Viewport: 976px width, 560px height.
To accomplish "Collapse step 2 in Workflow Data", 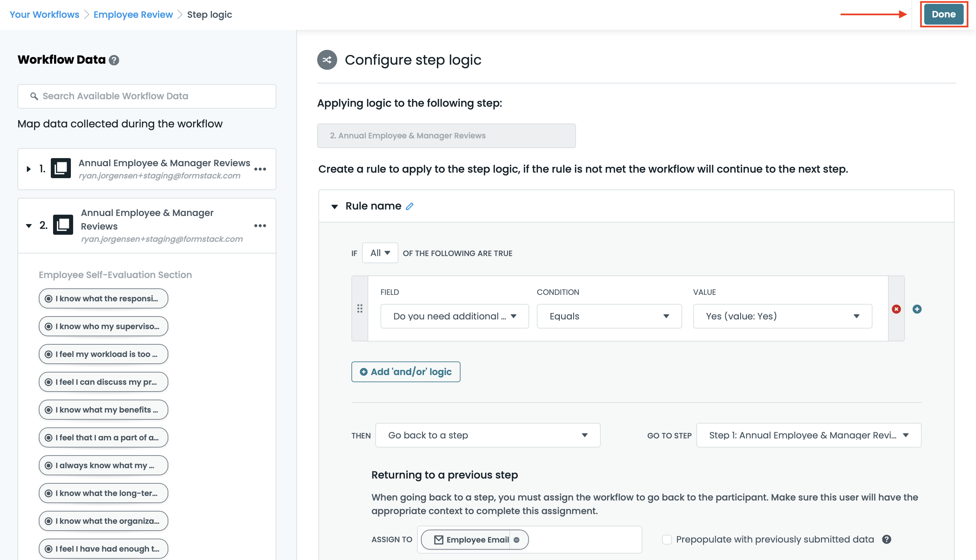I will 28,226.
